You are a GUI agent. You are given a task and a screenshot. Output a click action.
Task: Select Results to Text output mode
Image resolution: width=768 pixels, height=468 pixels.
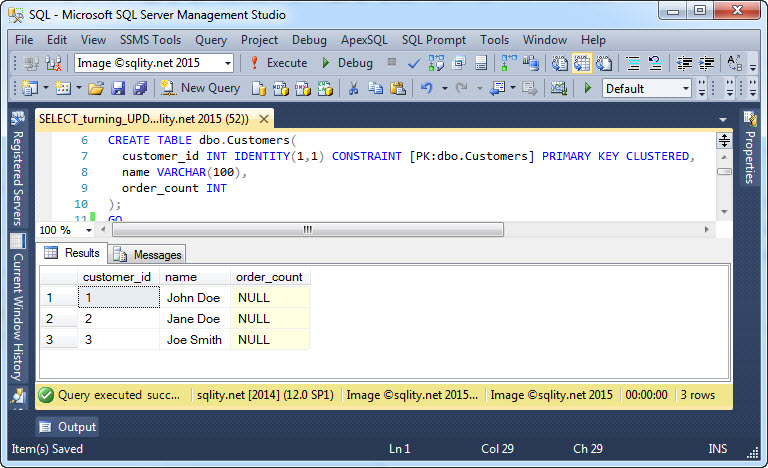point(559,63)
